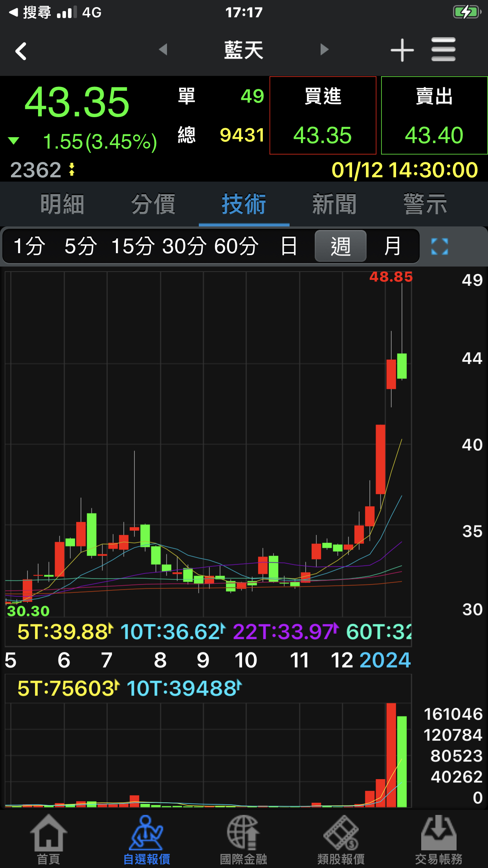Open the hamburger menu icon
This screenshot has width=488, height=868.
[x=443, y=50]
